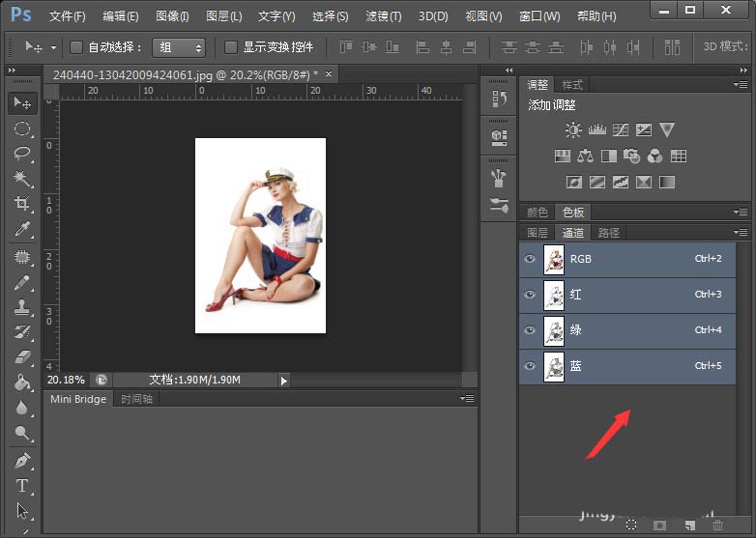
Task: Select the Dodge tool
Action: click(x=22, y=433)
